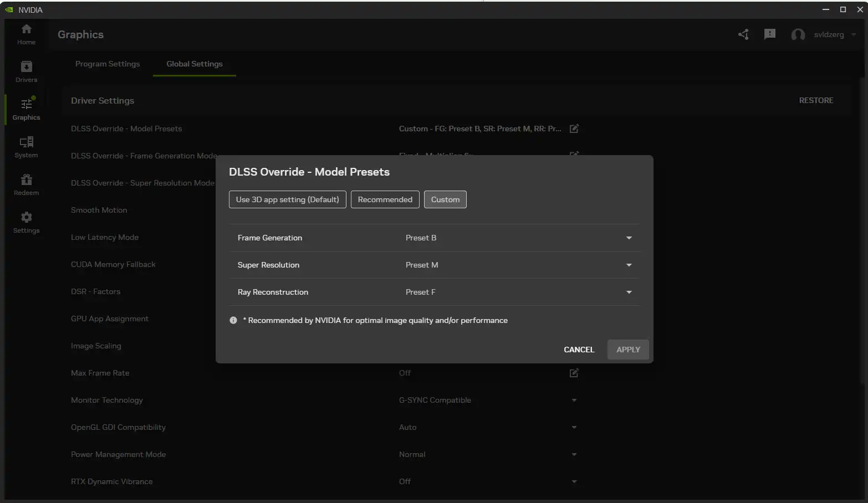
Task: Click the Image Scaling label
Action: coord(96,346)
